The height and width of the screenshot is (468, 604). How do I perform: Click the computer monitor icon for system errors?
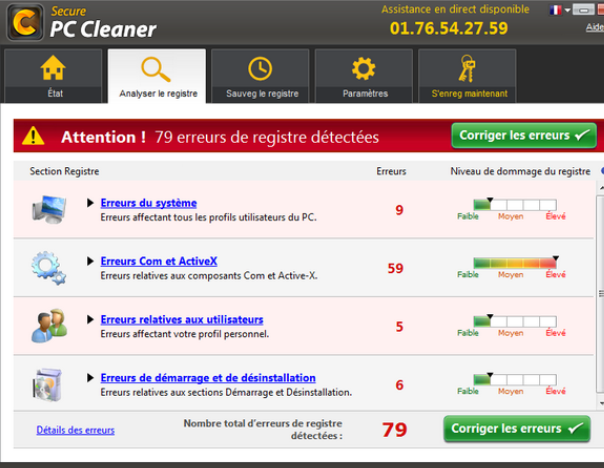click(x=49, y=209)
